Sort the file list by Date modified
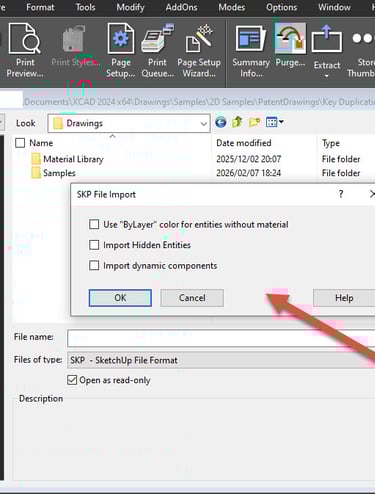Viewport: 375px width, 494px height. pos(244,143)
